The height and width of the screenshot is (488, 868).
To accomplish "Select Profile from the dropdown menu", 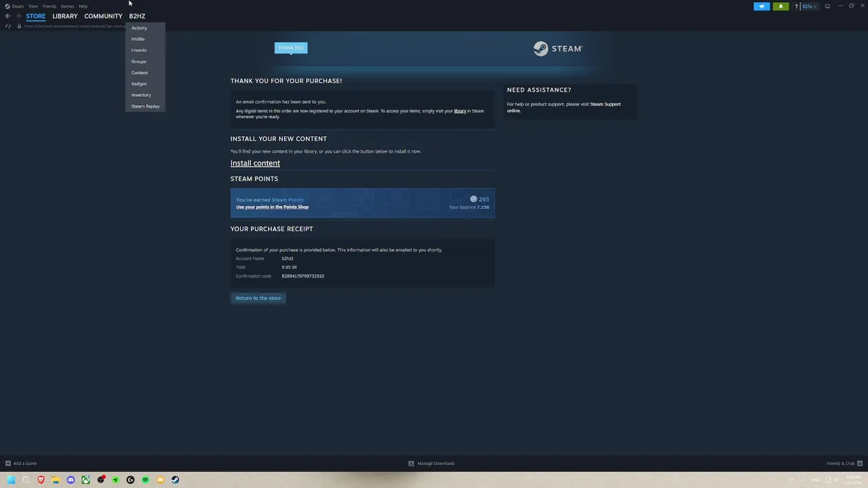I will coord(138,39).
